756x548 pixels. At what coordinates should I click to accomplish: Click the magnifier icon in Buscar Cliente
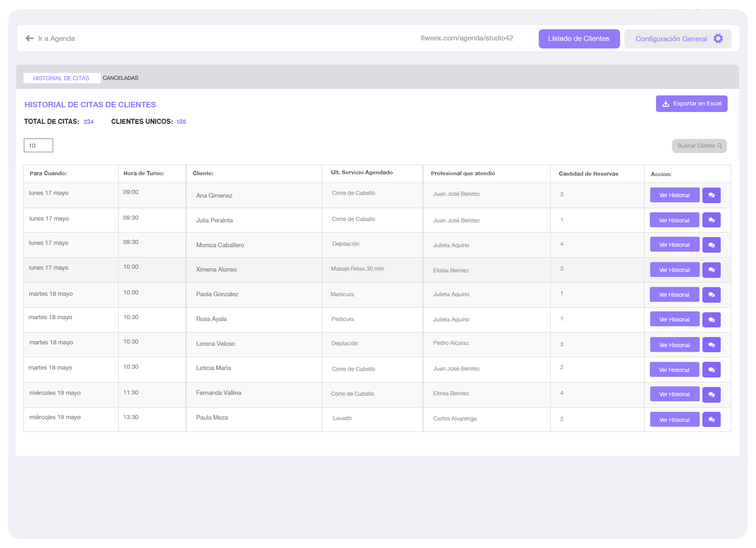pos(719,146)
